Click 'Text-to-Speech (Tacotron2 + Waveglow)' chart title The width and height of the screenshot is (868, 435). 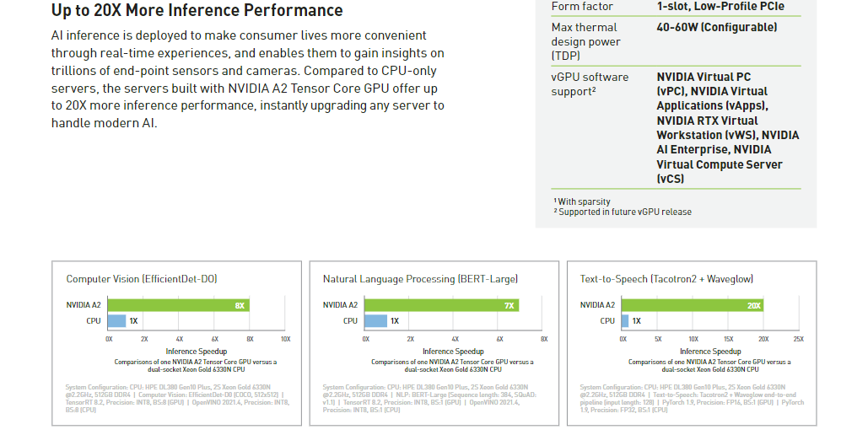pyautogui.click(x=666, y=279)
